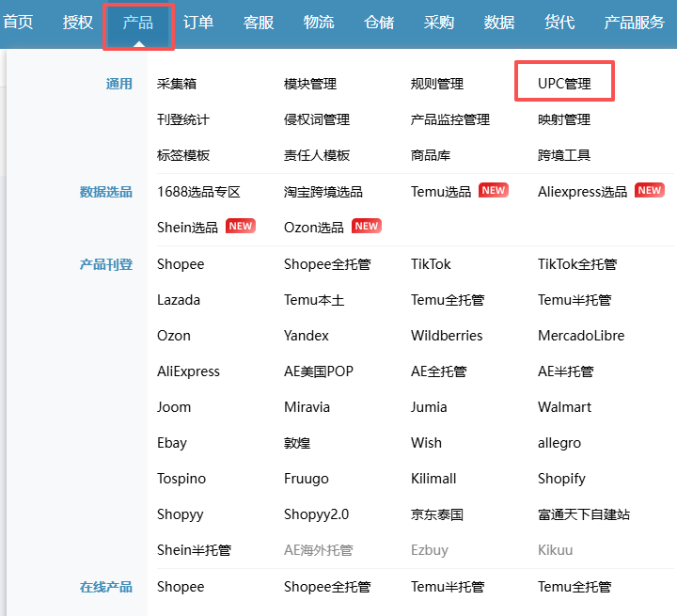Select MercadoLibre in listing platforms
The width and height of the screenshot is (677, 616).
(580, 336)
